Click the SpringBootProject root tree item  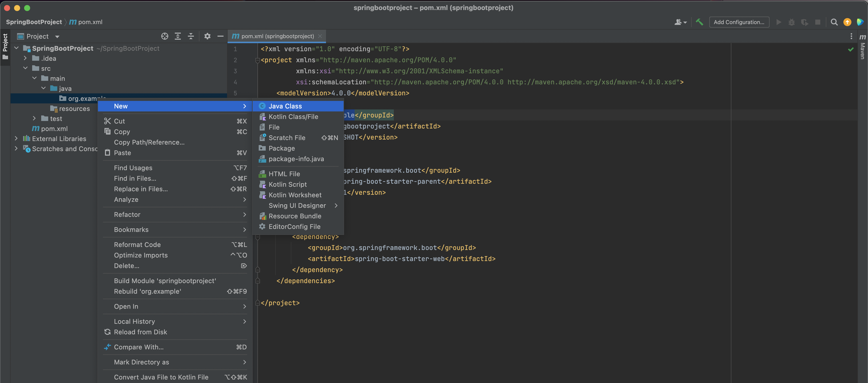(x=63, y=48)
